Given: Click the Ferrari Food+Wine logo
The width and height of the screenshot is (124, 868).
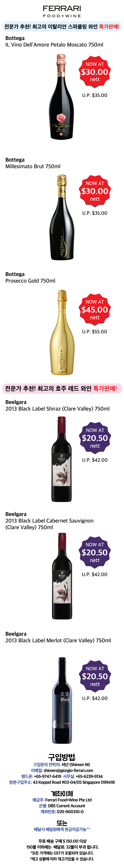Looking at the screenshot, I should [62, 11].
